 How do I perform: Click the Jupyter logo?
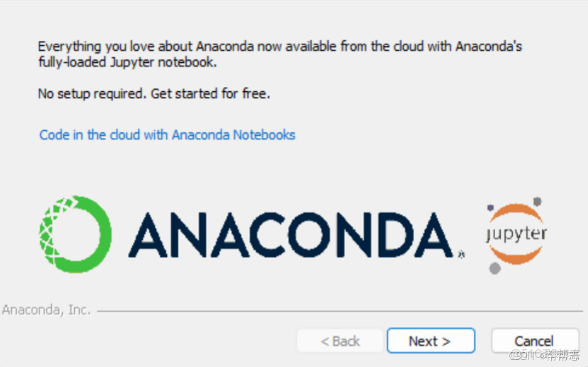coord(516,235)
